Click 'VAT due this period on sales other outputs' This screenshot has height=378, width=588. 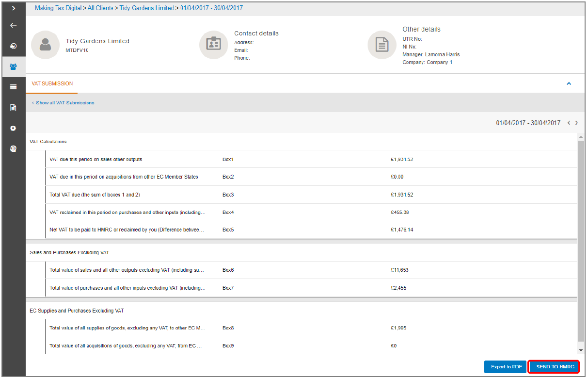point(96,159)
